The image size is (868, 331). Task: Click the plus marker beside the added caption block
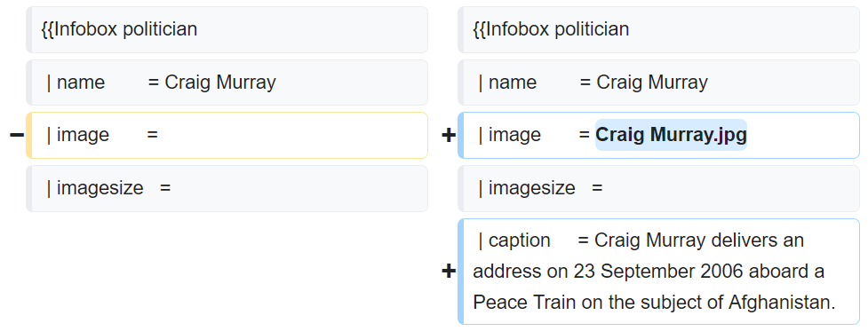coord(449,272)
